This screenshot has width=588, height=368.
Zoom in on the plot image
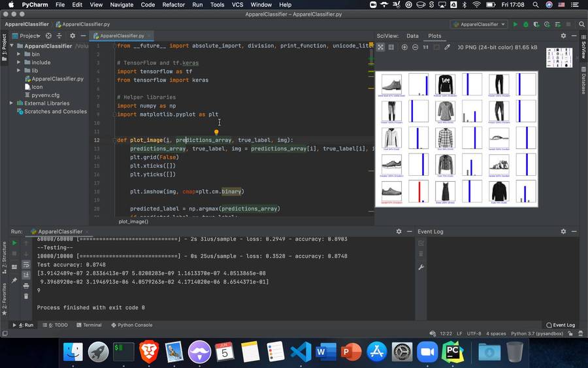coord(404,47)
